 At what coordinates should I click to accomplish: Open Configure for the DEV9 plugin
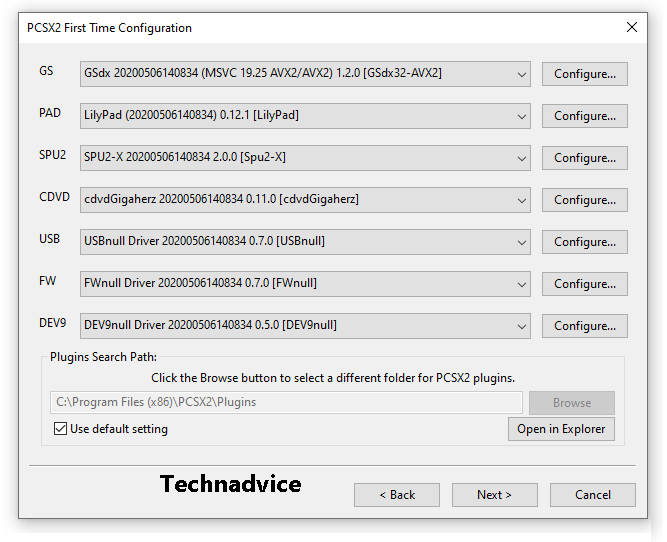point(584,326)
